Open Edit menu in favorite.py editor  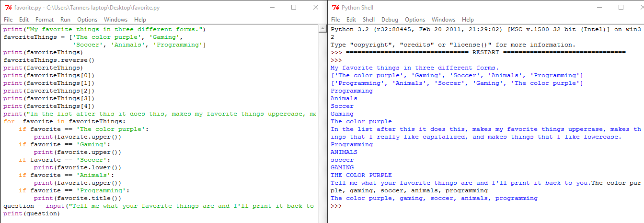(x=24, y=20)
